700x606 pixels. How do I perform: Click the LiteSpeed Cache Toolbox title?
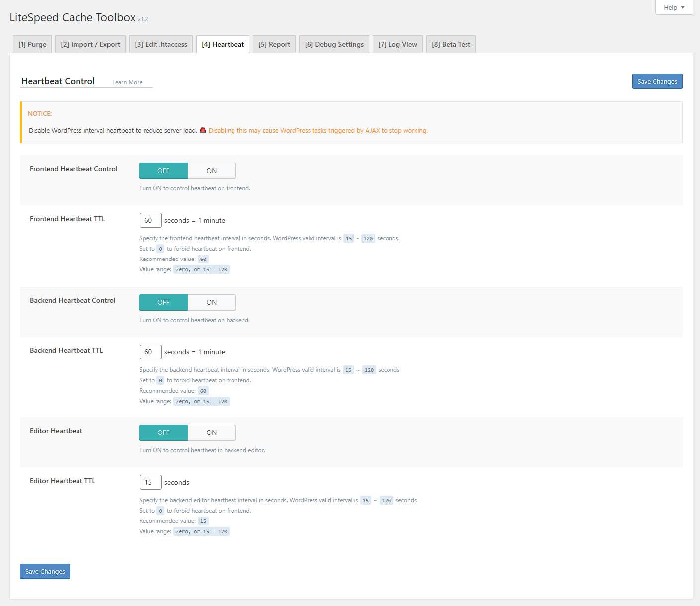click(x=73, y=18)
